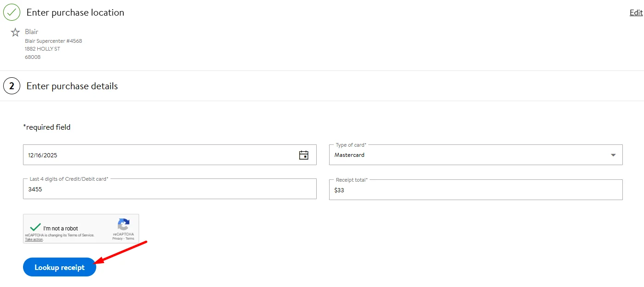The width and height of the screenshot is (644, 287).
Task: Click the green checkmark step icon
Action: pos(12,12)
